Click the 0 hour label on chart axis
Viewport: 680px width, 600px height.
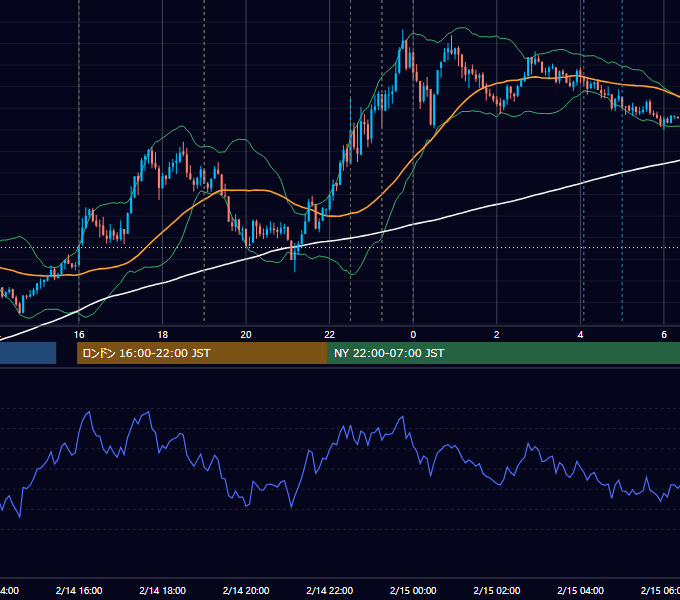413,335
